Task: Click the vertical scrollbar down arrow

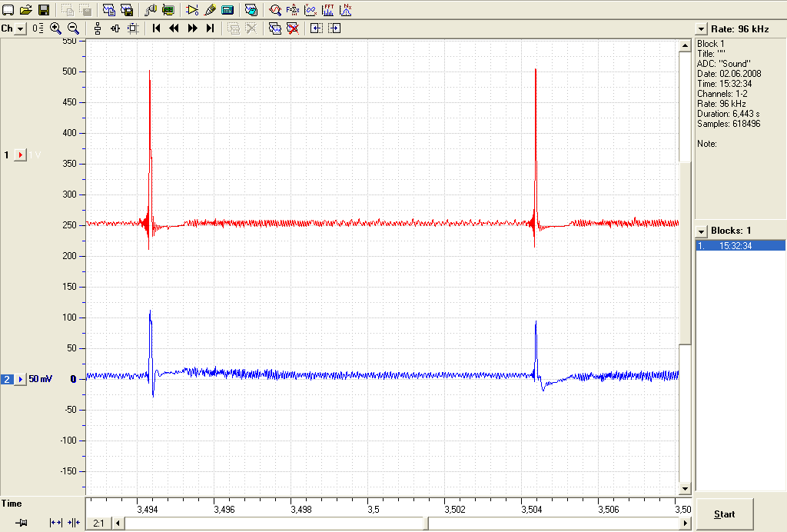Action: click(x=685, y=488)
